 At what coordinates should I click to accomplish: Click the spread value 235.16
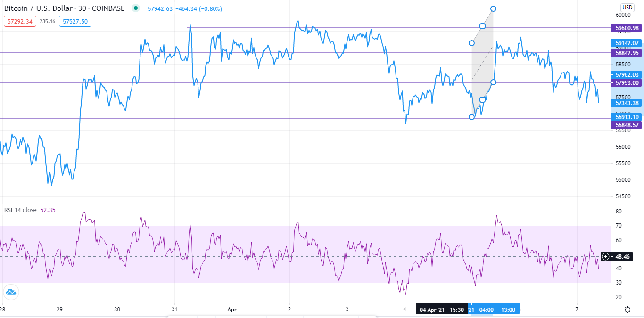[x=48, y=21]
